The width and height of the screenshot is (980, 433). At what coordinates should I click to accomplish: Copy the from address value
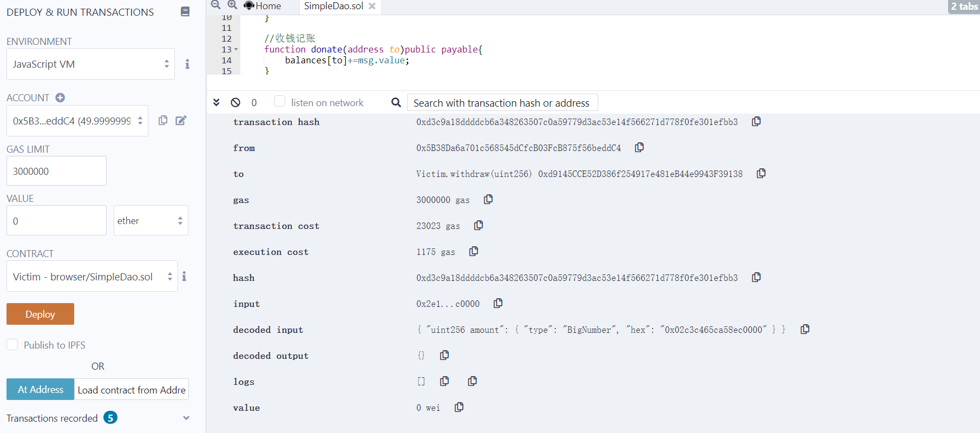point(639,148)
